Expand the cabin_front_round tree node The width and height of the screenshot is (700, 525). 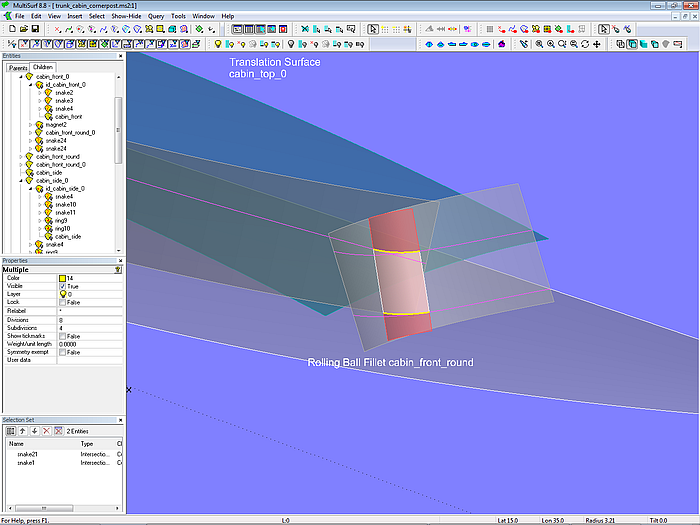pos(20,157)
